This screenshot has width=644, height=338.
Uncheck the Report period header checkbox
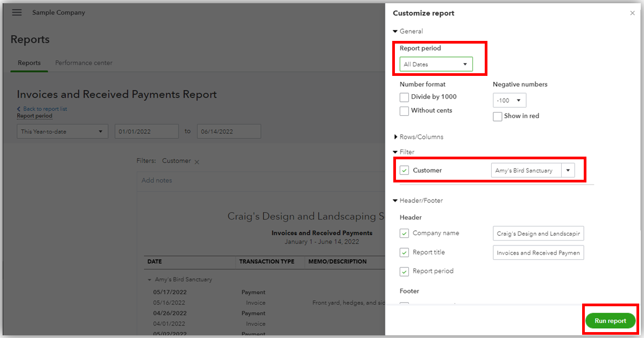404,271
